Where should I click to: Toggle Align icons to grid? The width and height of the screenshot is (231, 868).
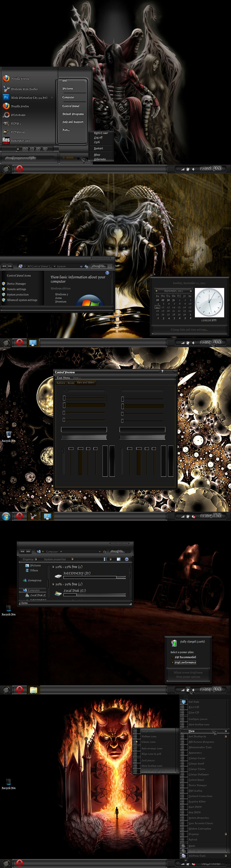(x=151, y=754)
